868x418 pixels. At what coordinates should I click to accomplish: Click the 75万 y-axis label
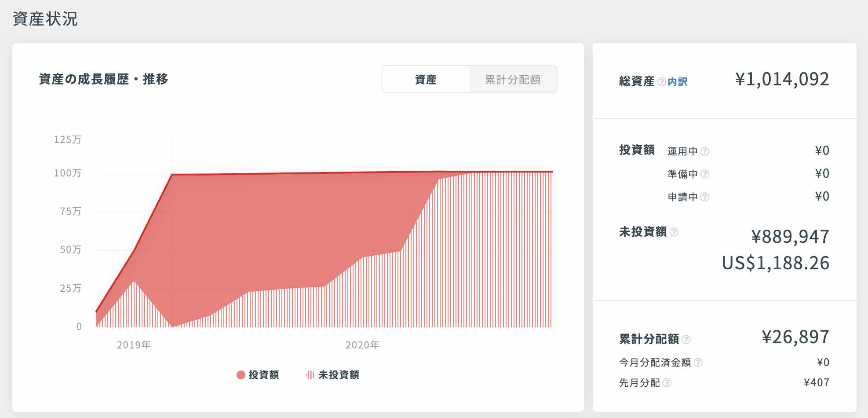point(71,212)
